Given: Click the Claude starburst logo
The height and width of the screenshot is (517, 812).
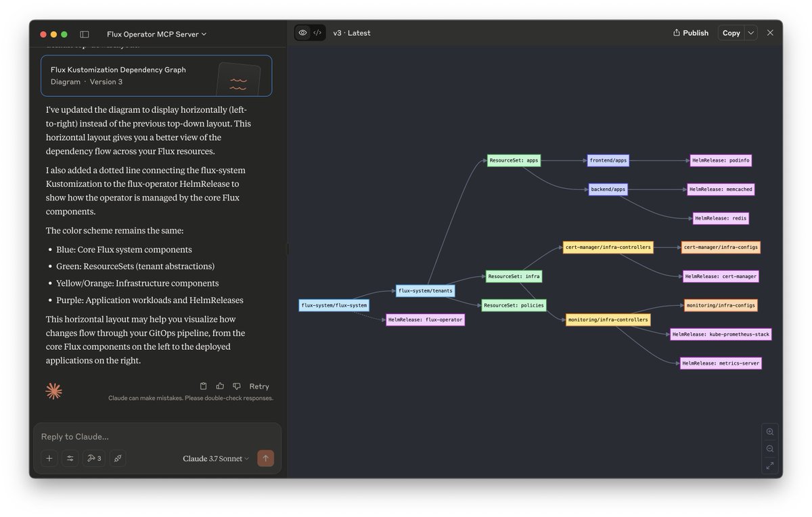Looking at the screenshot, I should 53,391.
